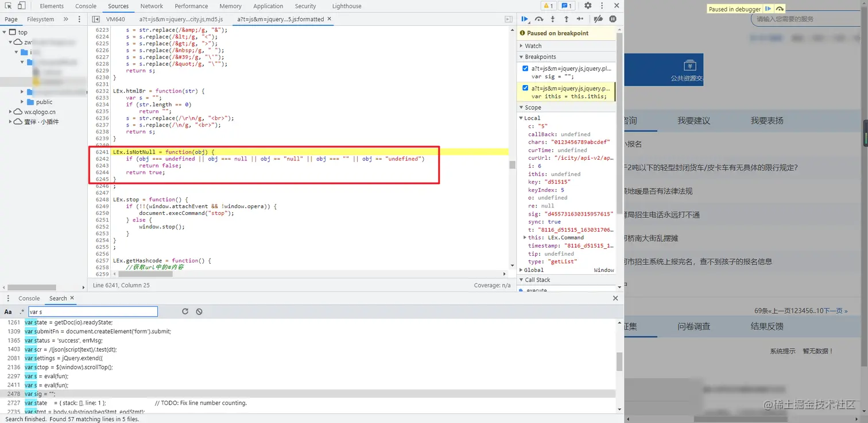Image resolution: width=868 pixels, height=423 pixels.
Task: Click the page search box 请输入您需要的服务
Action: 805,19
